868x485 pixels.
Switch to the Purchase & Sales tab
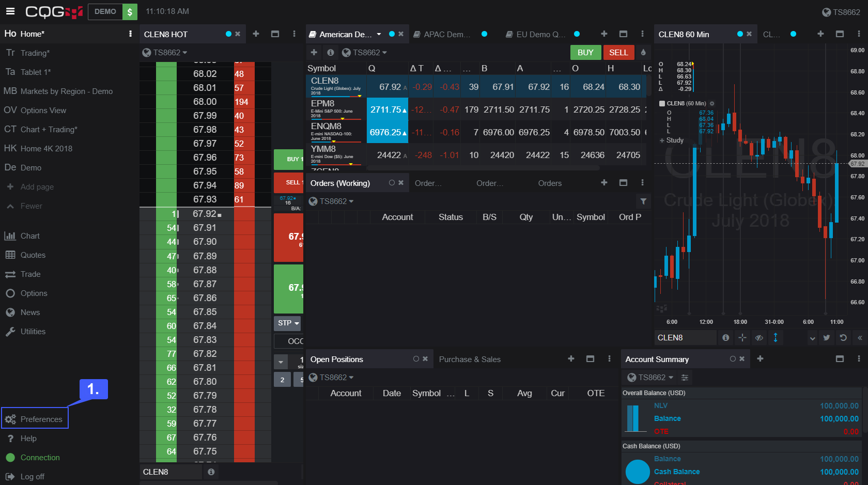click(x=470, y=359)
